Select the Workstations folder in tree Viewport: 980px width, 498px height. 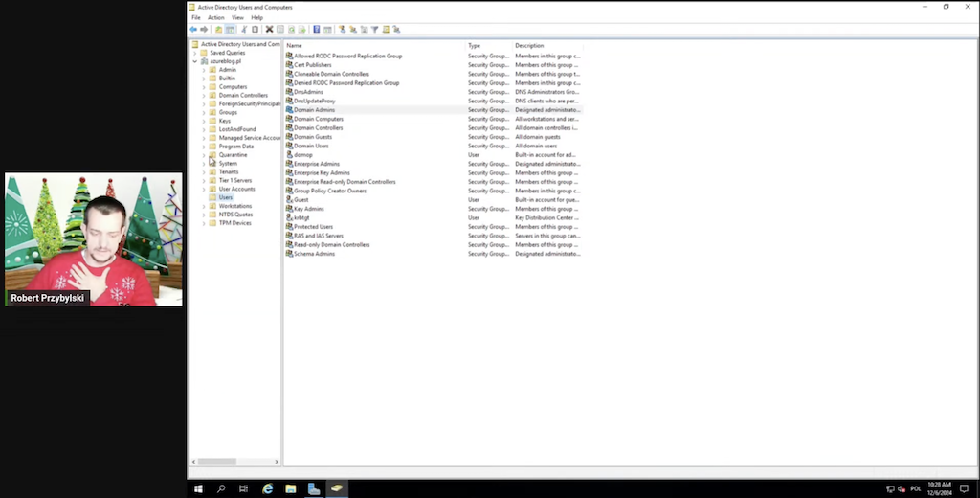(234, 206)
